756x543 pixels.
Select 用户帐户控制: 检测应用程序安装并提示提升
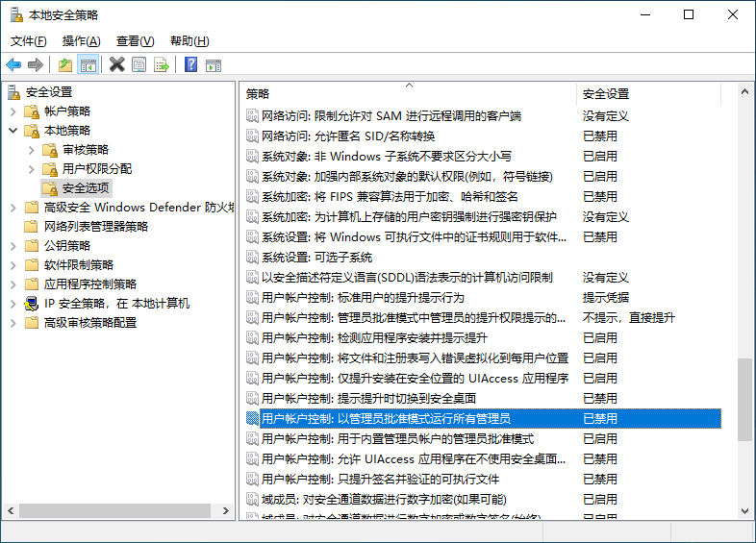[x=484, y=337]
